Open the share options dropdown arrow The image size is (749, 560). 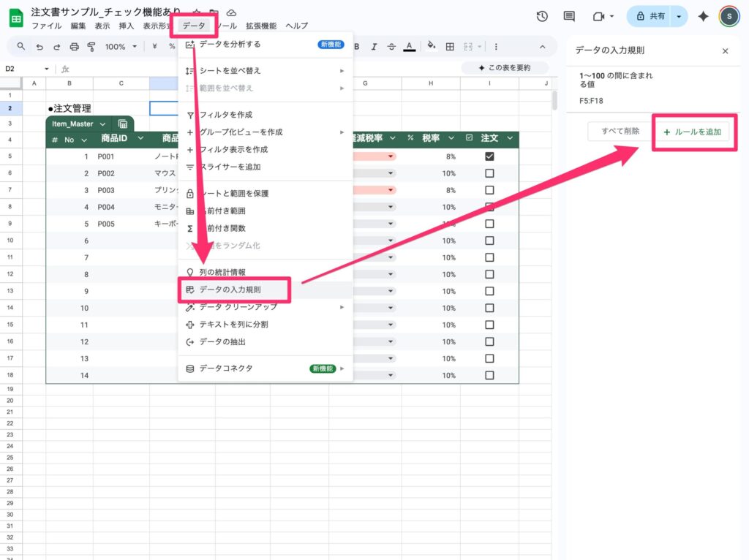coord(680,16)
